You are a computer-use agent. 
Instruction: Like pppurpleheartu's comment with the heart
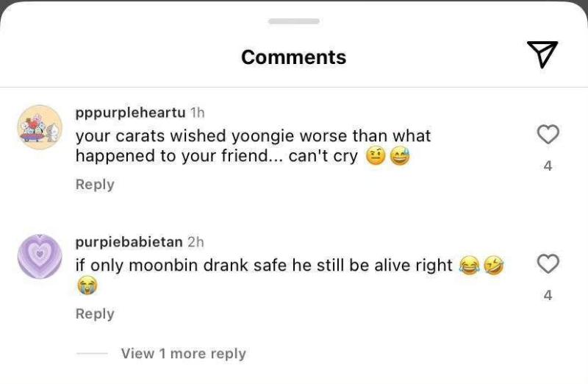tap(548, 135)
